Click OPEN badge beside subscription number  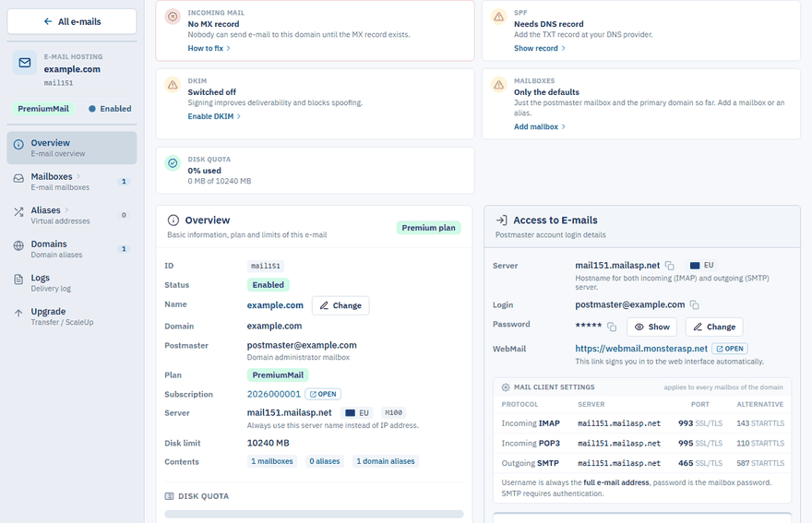click(x=323, y=394)
